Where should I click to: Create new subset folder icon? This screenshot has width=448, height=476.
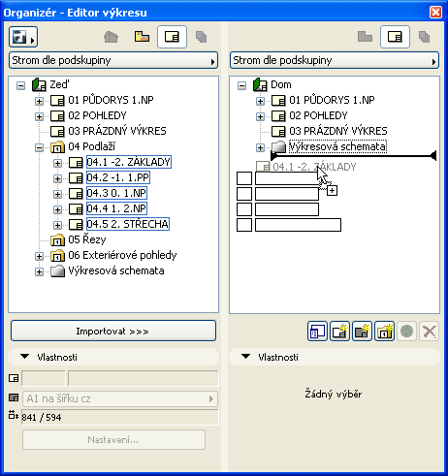[384, 332]
